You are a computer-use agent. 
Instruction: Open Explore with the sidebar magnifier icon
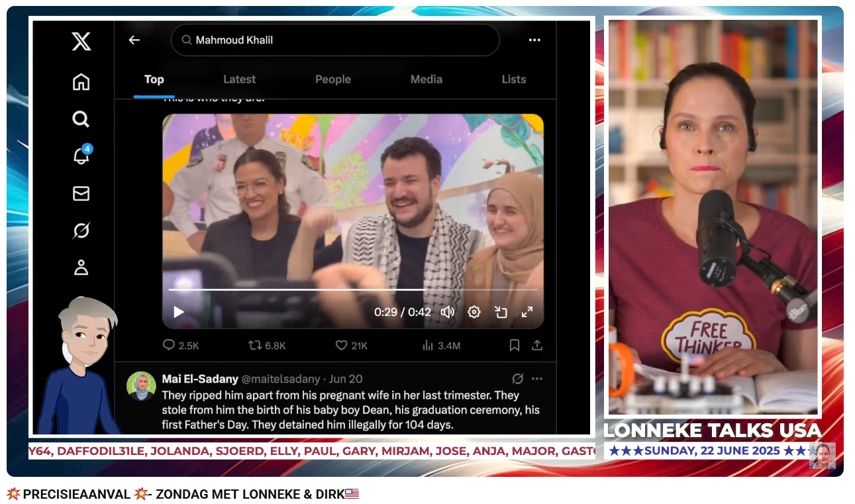pyautogui.click(x=81, y=119)
